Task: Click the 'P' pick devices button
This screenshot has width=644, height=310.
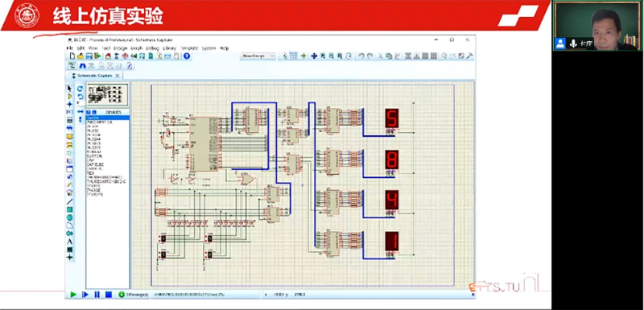Action: pos(89,112)
